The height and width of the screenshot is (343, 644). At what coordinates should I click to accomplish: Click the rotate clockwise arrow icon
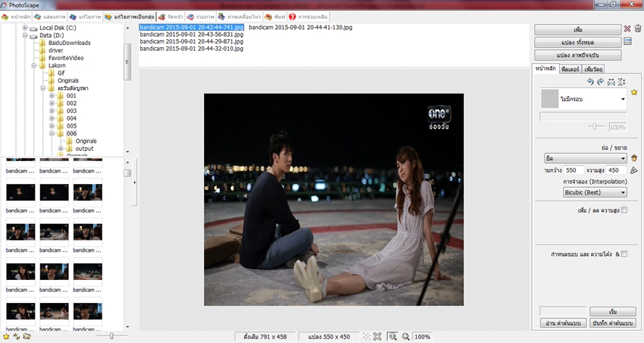tap(600, 82)
